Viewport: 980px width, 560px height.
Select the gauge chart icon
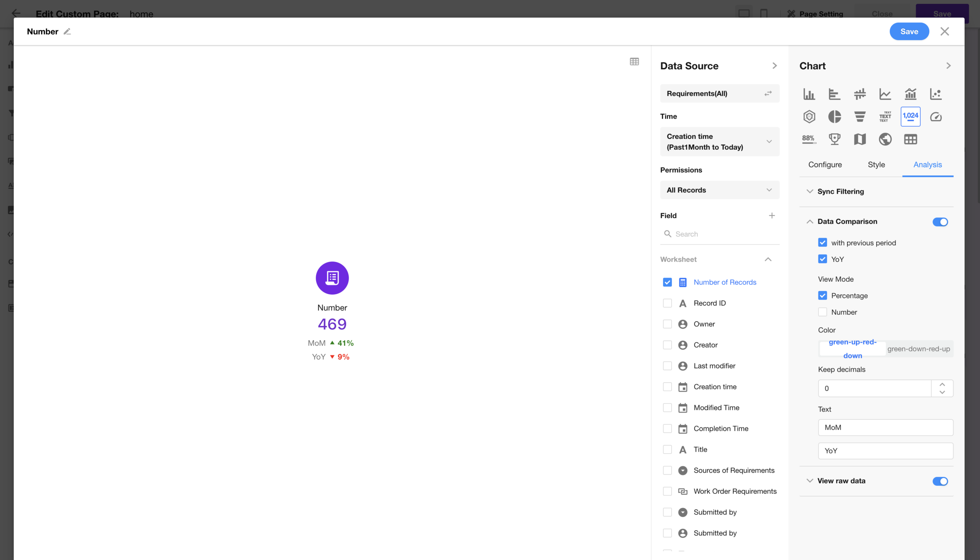(935, 116)
